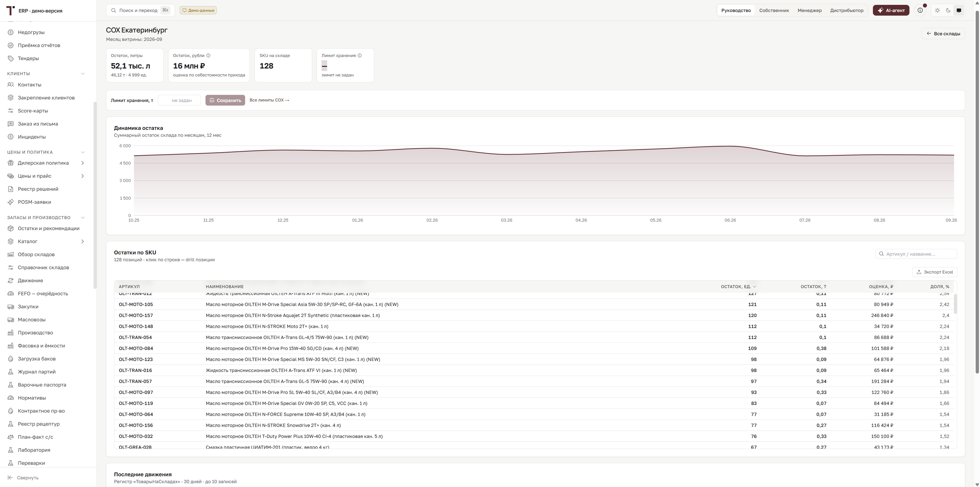Switch to Собственник role tab
Screen dimensions: 980x487
pyautogui.click(x=774, y=10)
